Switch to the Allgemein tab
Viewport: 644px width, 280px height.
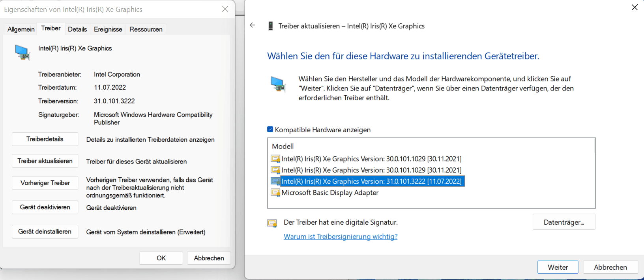(x=21, y=29)
